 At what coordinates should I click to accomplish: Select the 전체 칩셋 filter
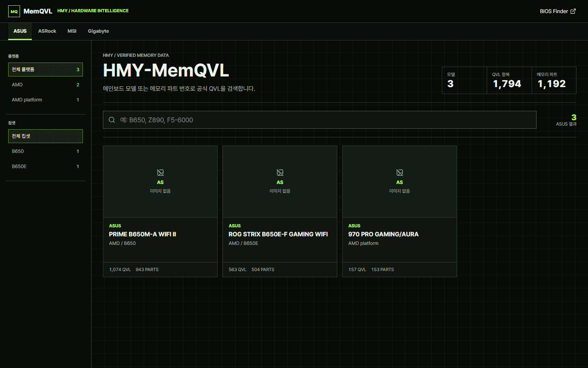(45, 136)
